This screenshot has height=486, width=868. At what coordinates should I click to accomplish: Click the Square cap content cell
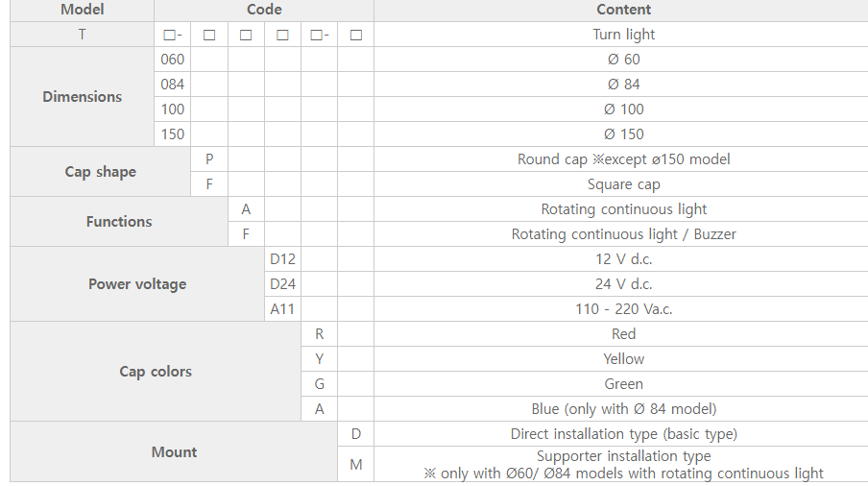click(x=623, y=184)
